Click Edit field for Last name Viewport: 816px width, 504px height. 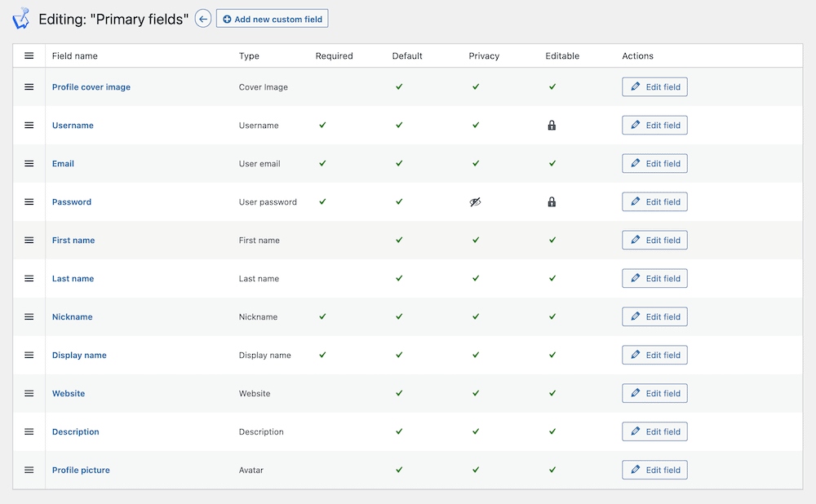click(654, 278)
